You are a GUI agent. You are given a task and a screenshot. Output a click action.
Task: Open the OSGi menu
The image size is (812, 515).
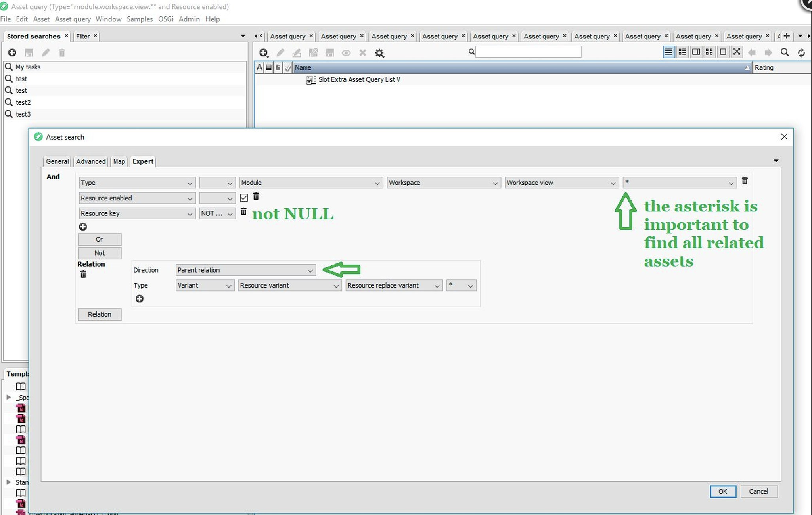tap(165, 19)
